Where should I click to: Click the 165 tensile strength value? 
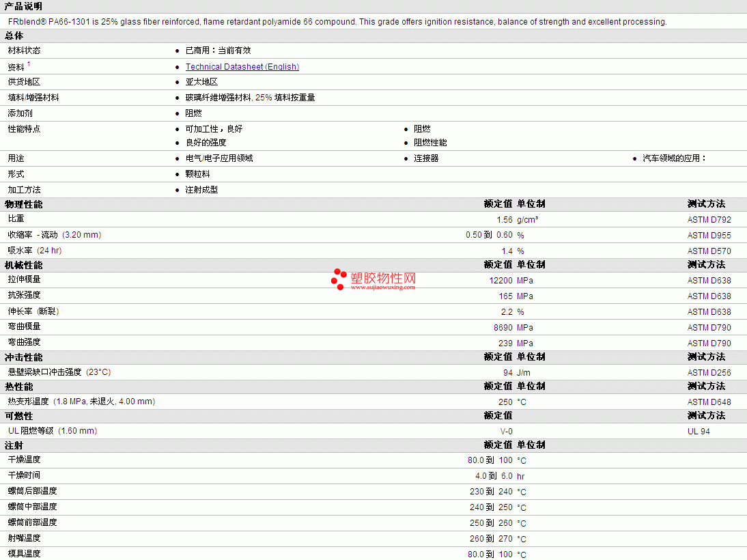(505, 296)
